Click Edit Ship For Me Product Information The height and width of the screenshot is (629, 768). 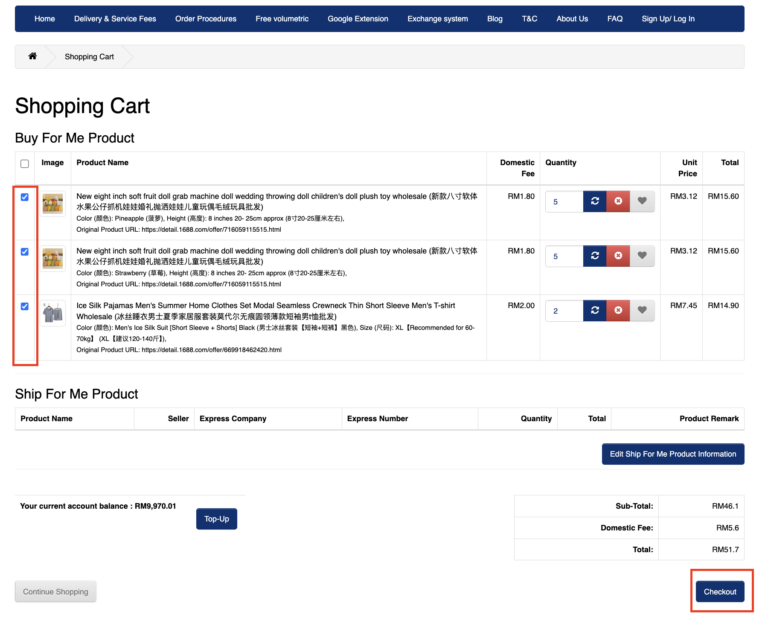(x=673, y=454)
